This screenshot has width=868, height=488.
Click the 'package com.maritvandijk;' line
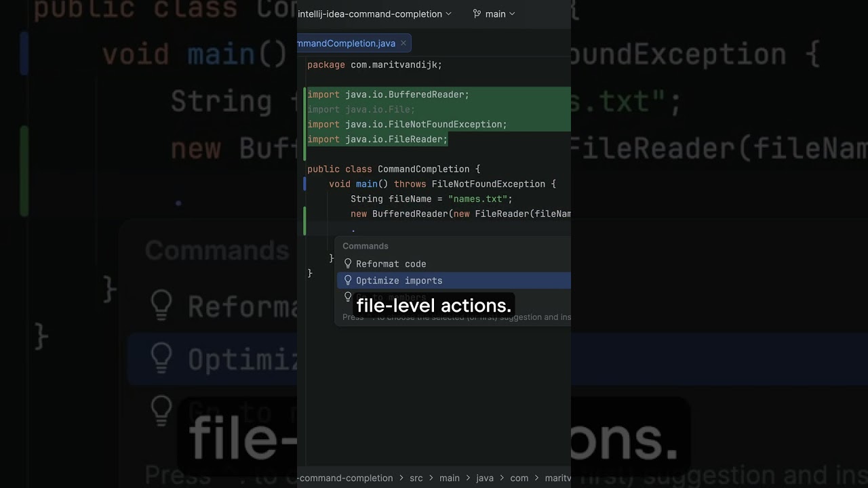(374, 65)
